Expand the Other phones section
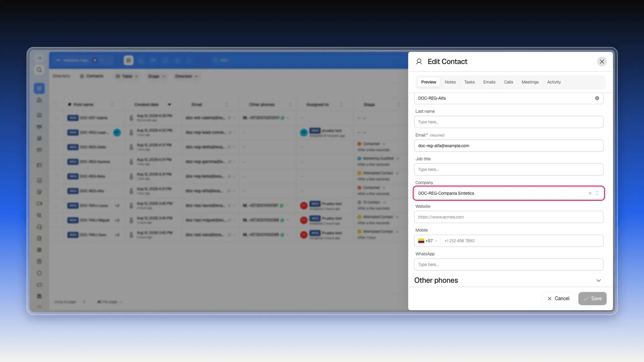644x362 pixels. tap(598, 281)
